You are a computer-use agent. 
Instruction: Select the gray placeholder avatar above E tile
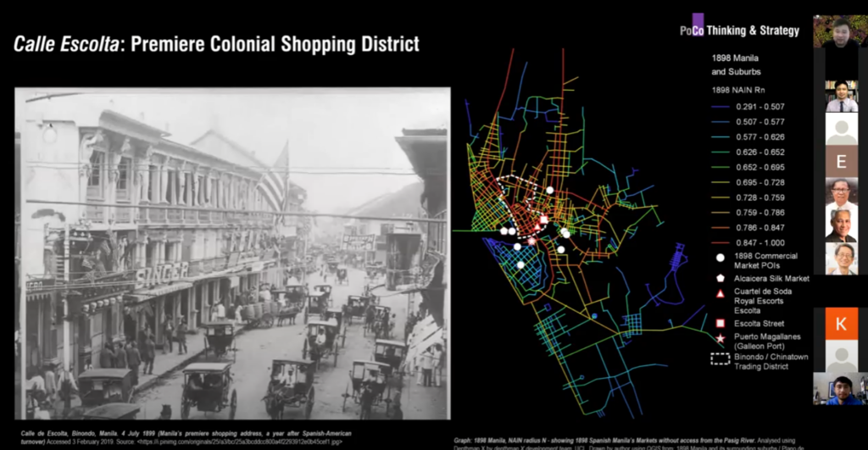click(x=841, y=129)
